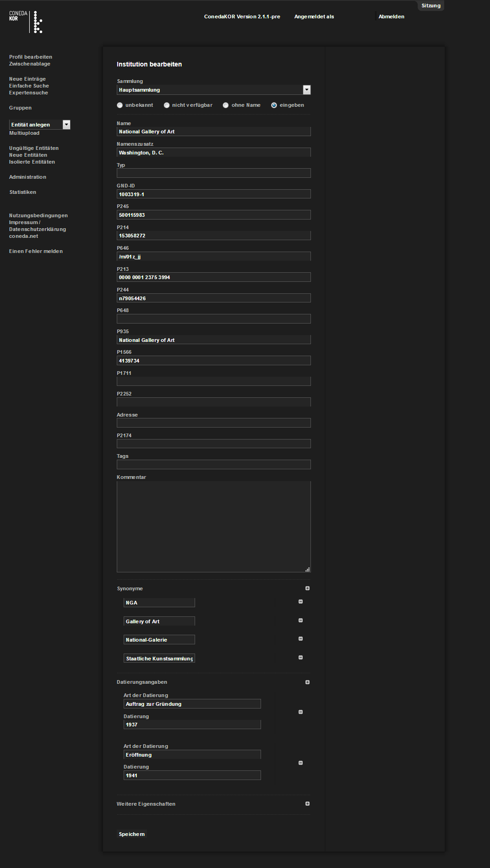Image resolution: width=490 pixels, height=868 pixels.
Task: Click the Adresse field
Action: [x=214, y=423]
